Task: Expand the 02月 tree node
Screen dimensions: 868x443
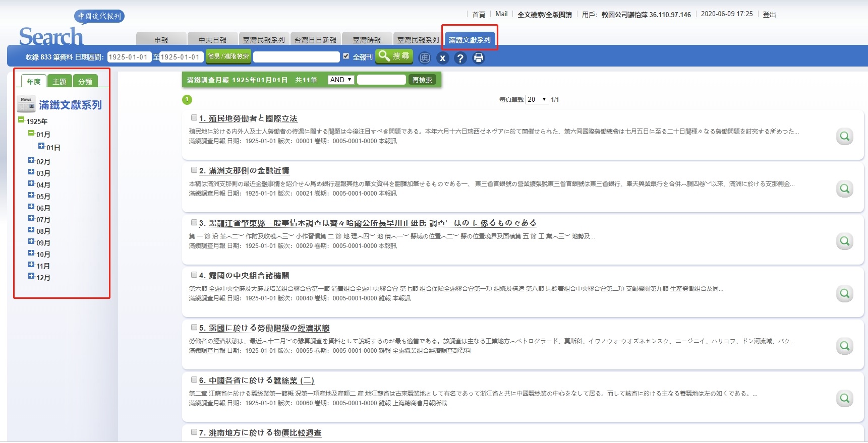Action: coord(31,161)
